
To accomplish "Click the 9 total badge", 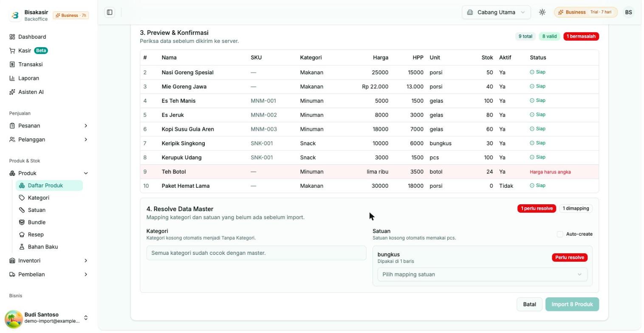I will pyautogui.click(x=525, y=37).
